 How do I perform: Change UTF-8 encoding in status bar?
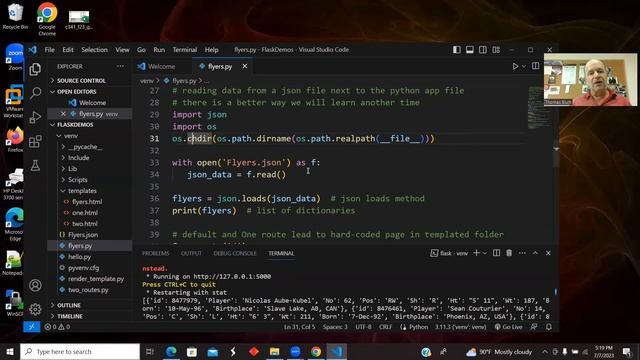point(363,327)
